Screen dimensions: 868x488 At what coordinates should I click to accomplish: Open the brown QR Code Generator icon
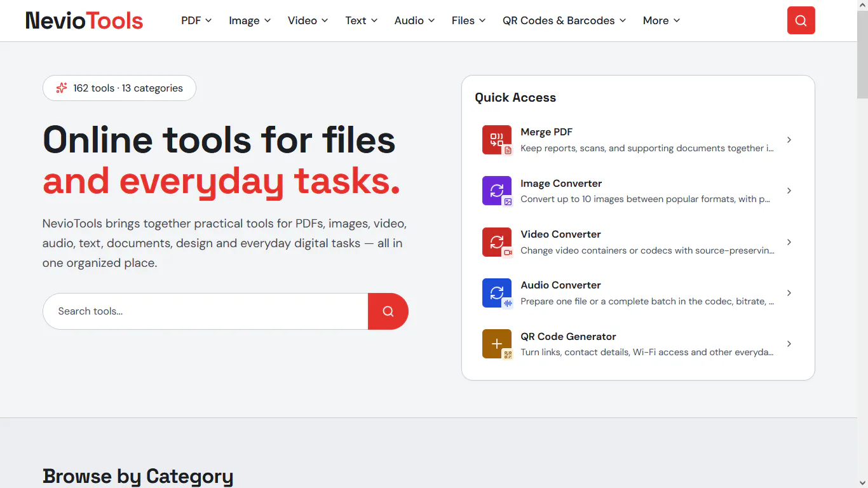point(497,344)
